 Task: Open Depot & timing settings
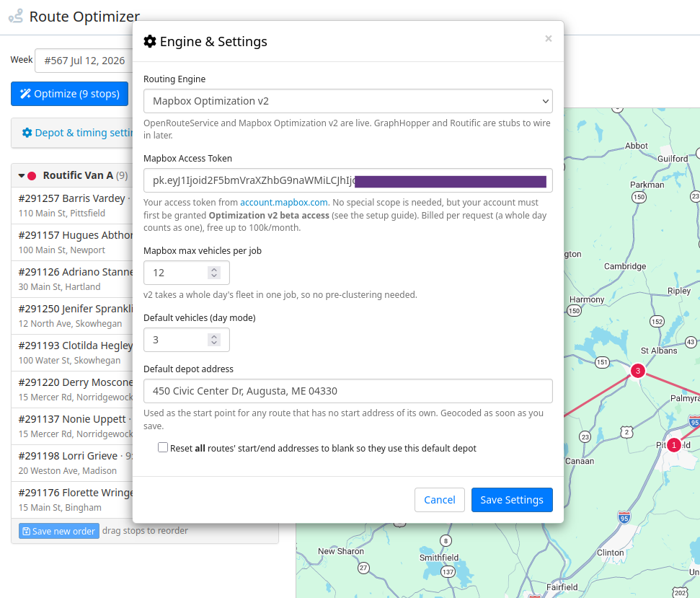click(78, 133)
